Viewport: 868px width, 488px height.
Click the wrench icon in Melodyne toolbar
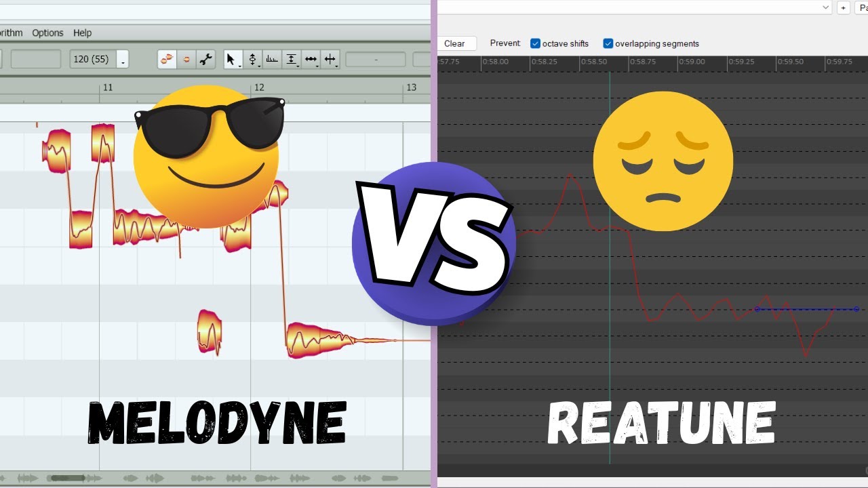206,60
